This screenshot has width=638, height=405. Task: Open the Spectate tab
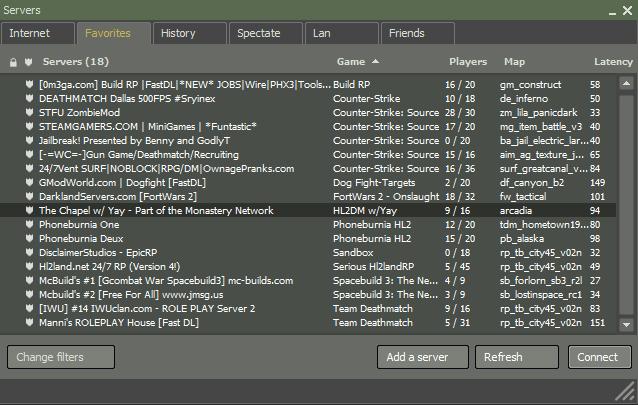[x=266, y=33]
